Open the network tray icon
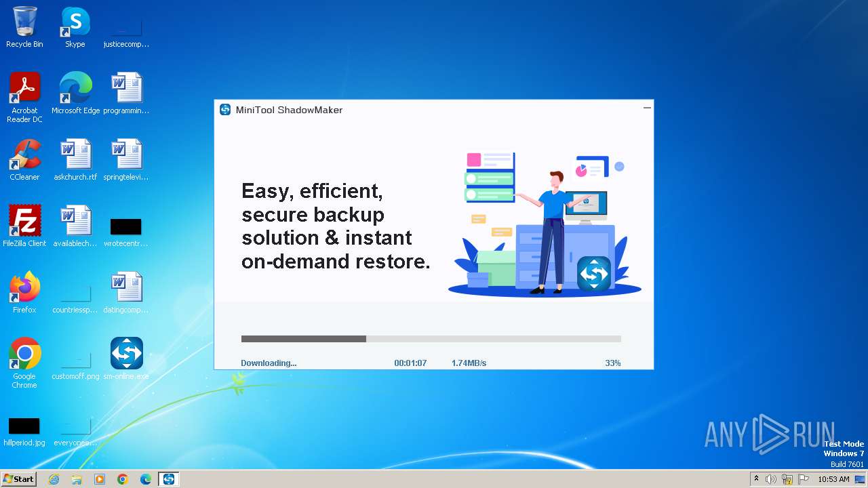Image resolution: width=868 pixels, height=488 pixels. [x=787, y=479]
